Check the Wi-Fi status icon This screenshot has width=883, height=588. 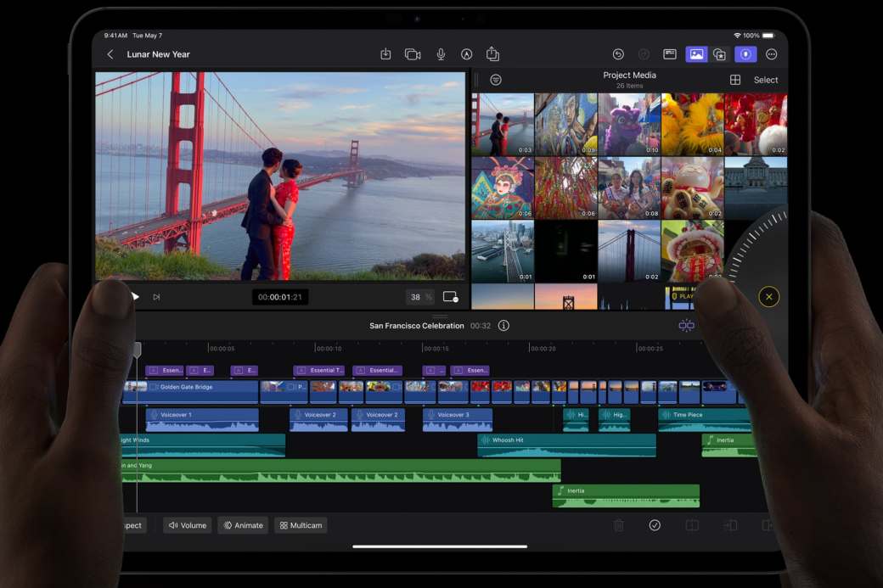click(x=737, y=36)
